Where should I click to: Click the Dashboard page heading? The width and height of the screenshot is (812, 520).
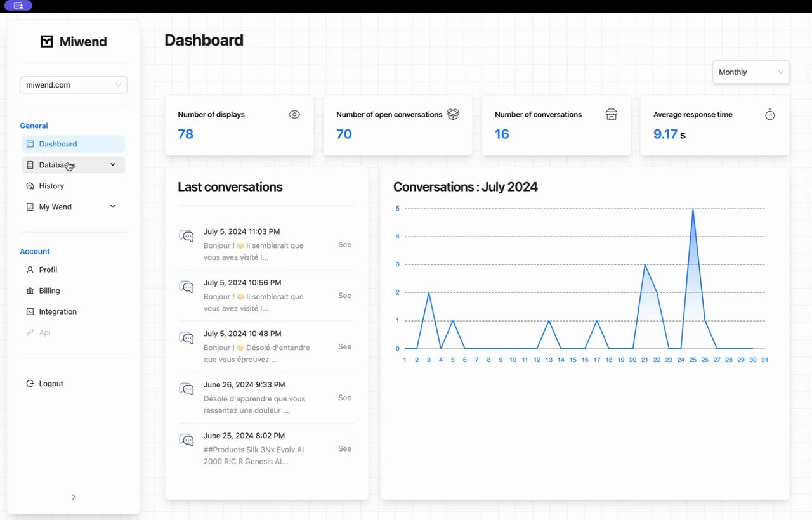coord(204,40)
